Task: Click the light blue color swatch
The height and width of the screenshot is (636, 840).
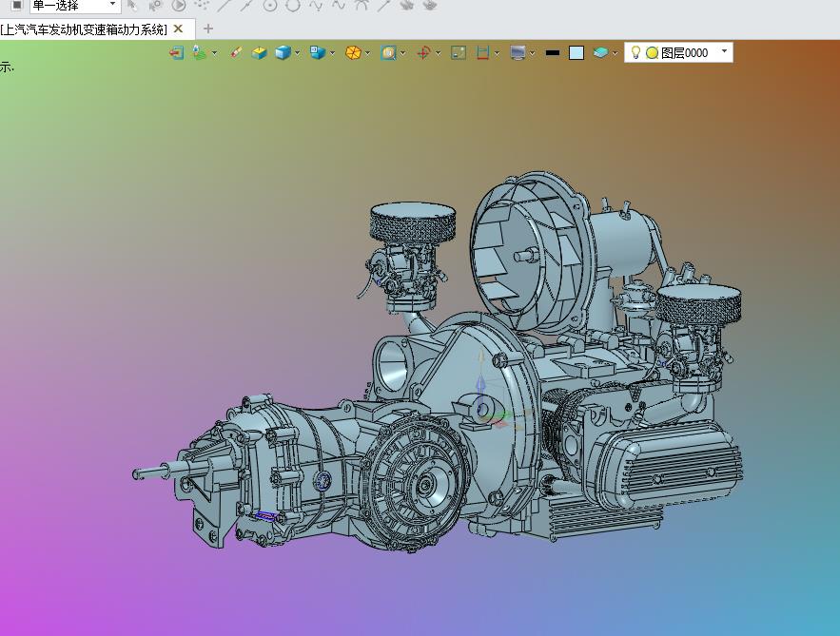Action: pyautogui.click(x=576, y=53)
